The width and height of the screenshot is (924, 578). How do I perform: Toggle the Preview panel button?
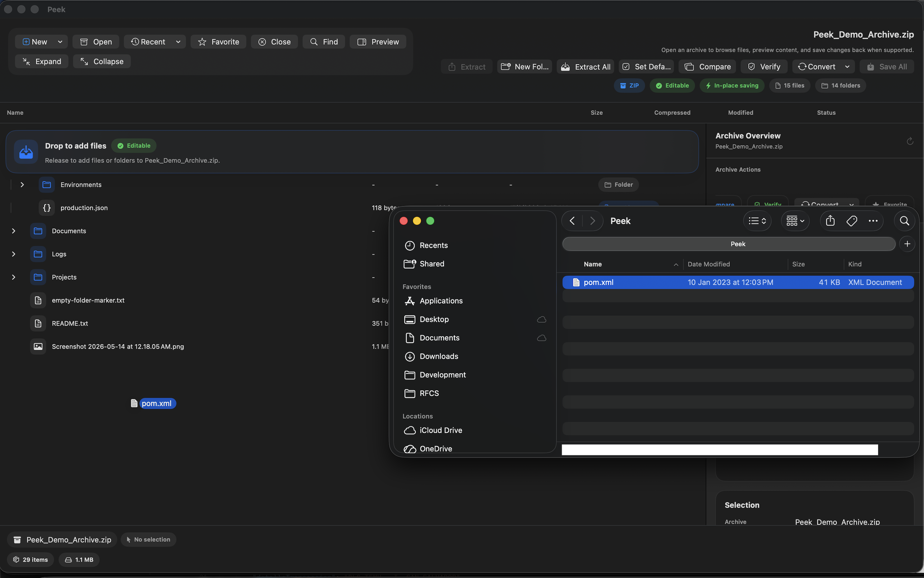[x=378, y=42]
